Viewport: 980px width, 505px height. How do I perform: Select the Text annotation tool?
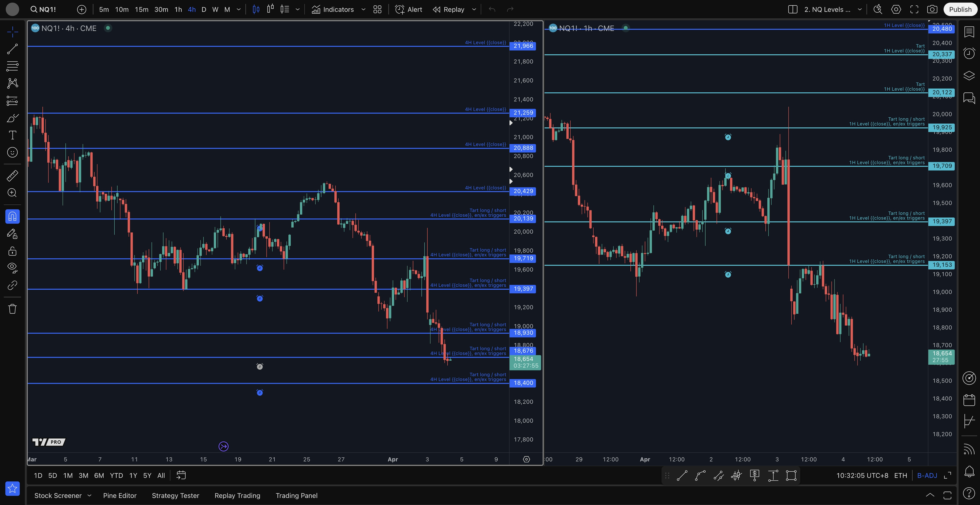[x=12, y=136]
